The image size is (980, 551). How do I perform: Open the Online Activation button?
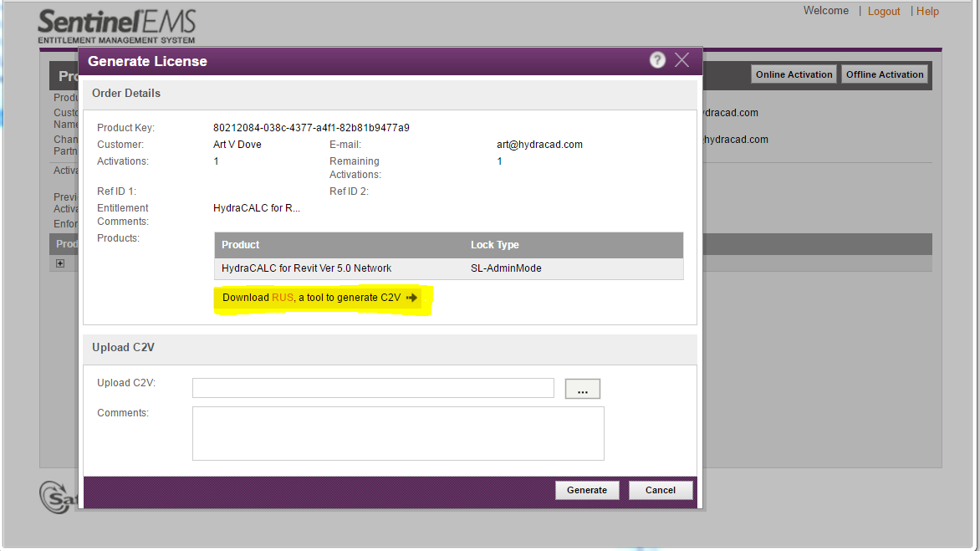pos(794,74)
